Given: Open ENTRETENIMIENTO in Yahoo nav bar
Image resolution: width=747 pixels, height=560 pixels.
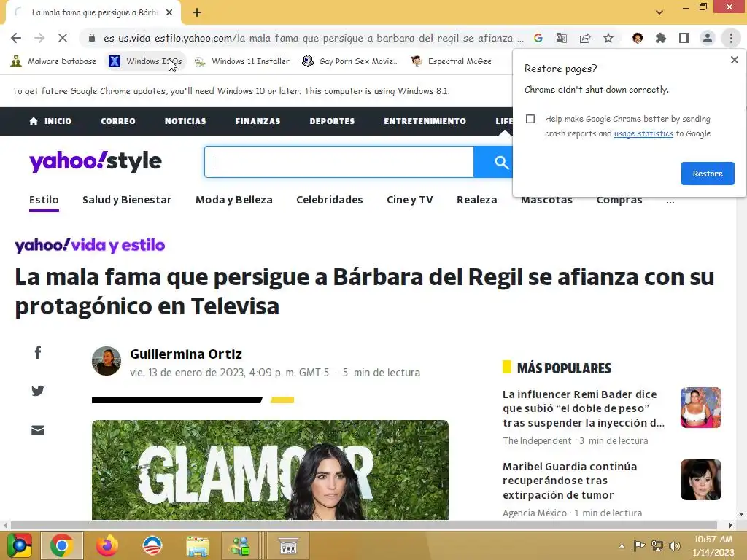Looking at the screenshot, I should 425,121.
